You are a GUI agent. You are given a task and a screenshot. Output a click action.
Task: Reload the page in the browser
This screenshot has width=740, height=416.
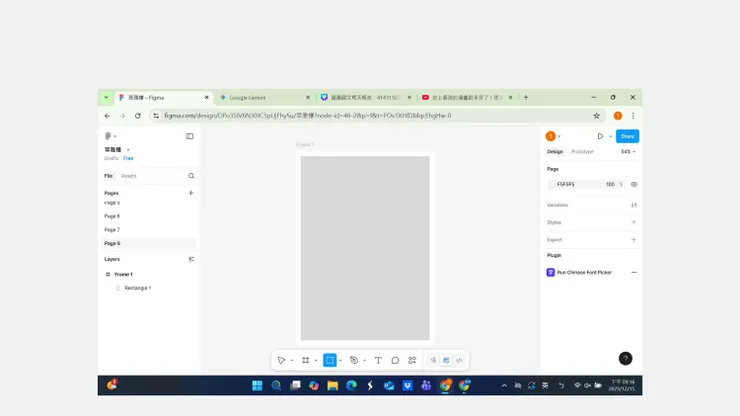click(x=137, y=116)
